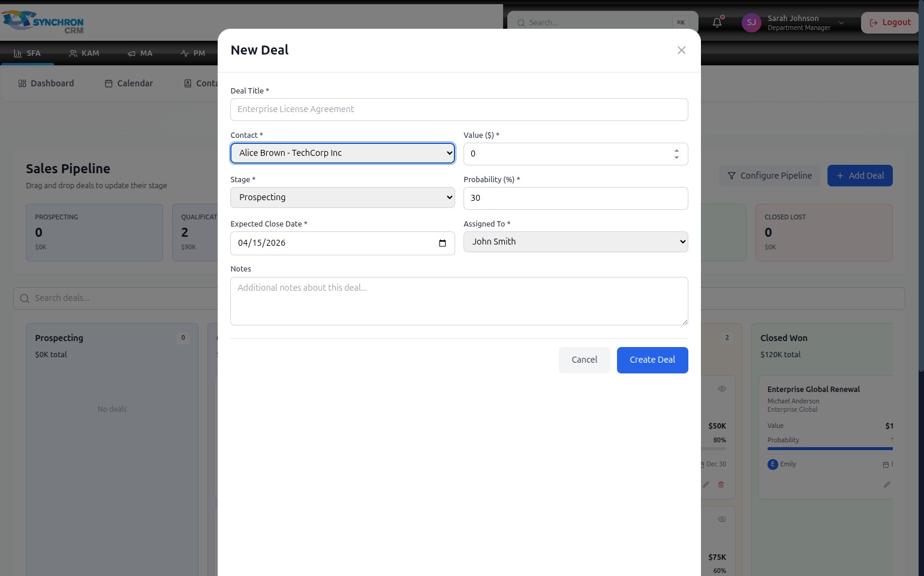This screenshot has width=924, height=576.
Task: Click the Probability (%) field
Action: [576, 198]
